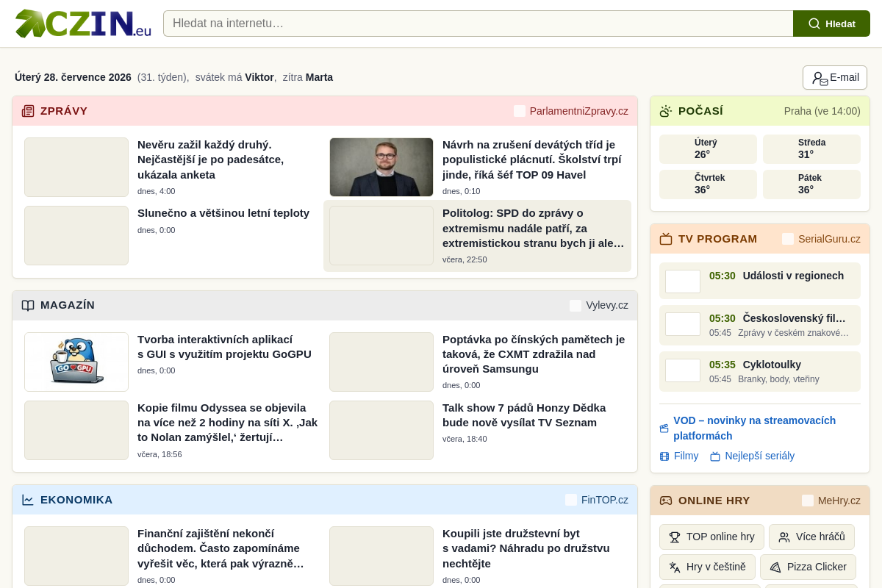Image resolution: width=882 pixels, height=588 pixels.
Task: Click the TV Program television icon
Action: point(666,239)
